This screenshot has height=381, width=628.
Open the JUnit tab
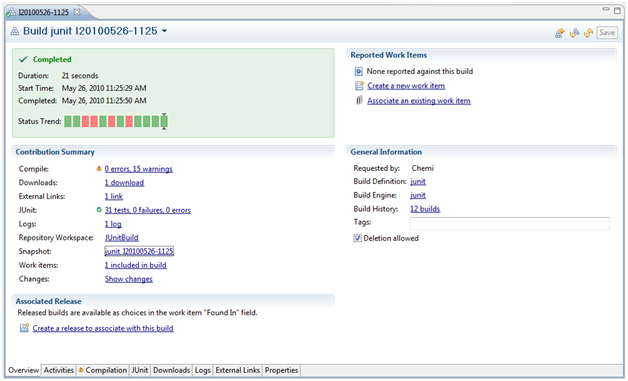tap(140, 370)
